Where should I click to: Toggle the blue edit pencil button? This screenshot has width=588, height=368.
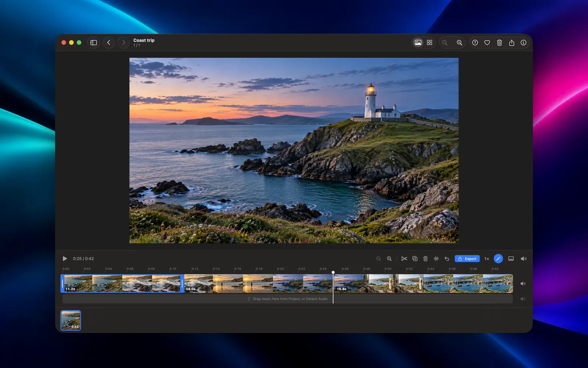tap(498, 259)
